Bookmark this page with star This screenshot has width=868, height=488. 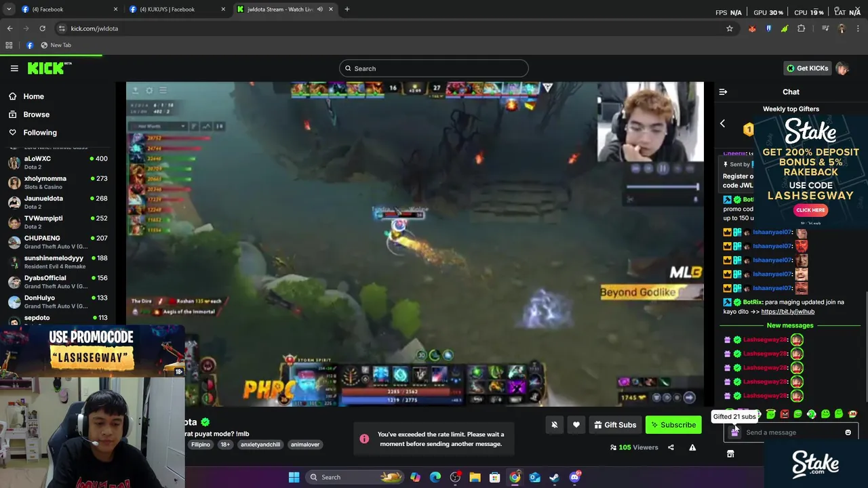point(730,28)
